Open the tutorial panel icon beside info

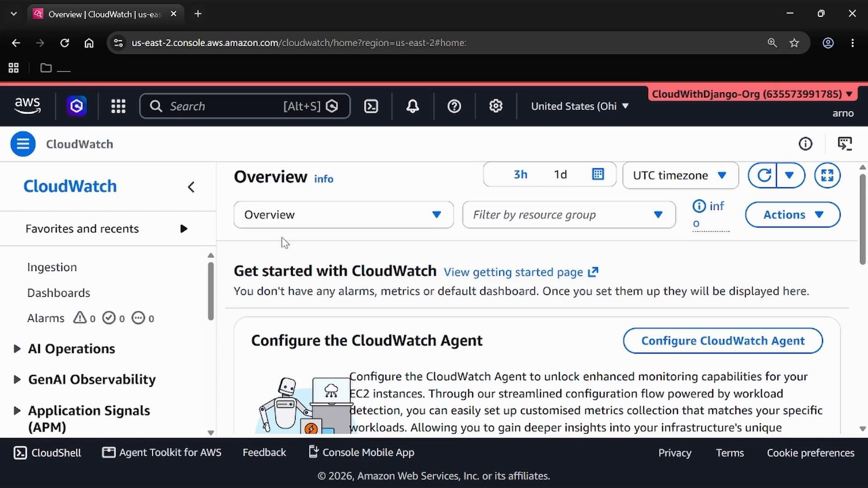[x=844, y=144]
